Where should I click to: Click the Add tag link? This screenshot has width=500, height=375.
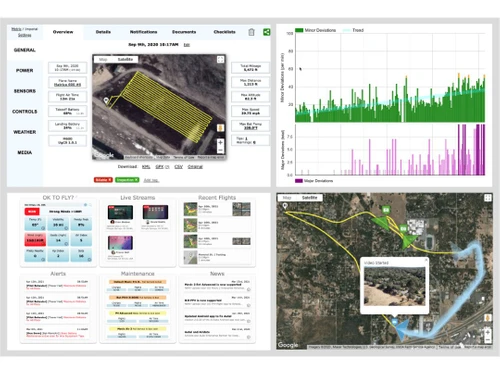pyautogui.click(x=151, y=180)
